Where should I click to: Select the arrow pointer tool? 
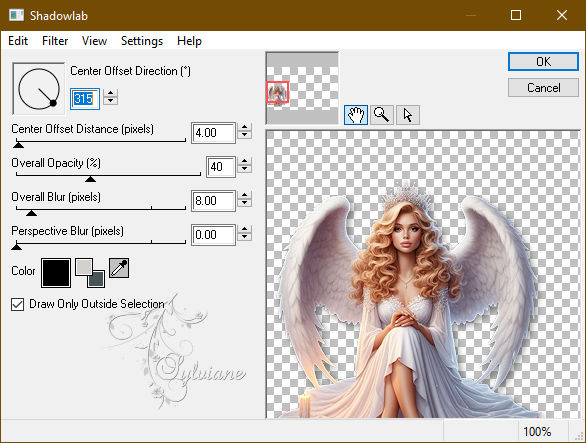click(x=408, y=115)
